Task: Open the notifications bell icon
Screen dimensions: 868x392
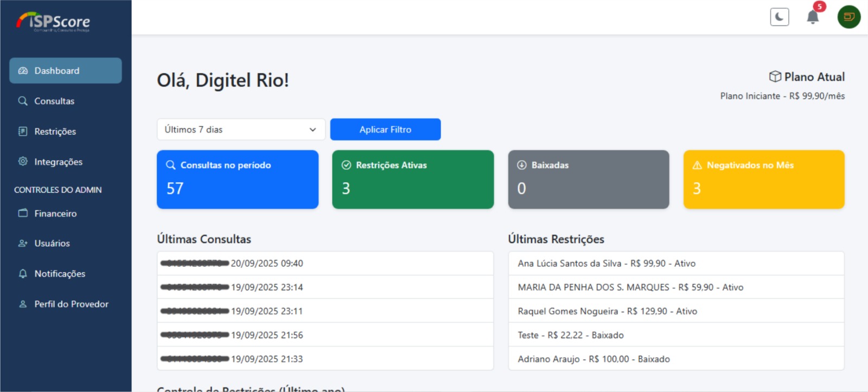Action: tap(813, 17)
